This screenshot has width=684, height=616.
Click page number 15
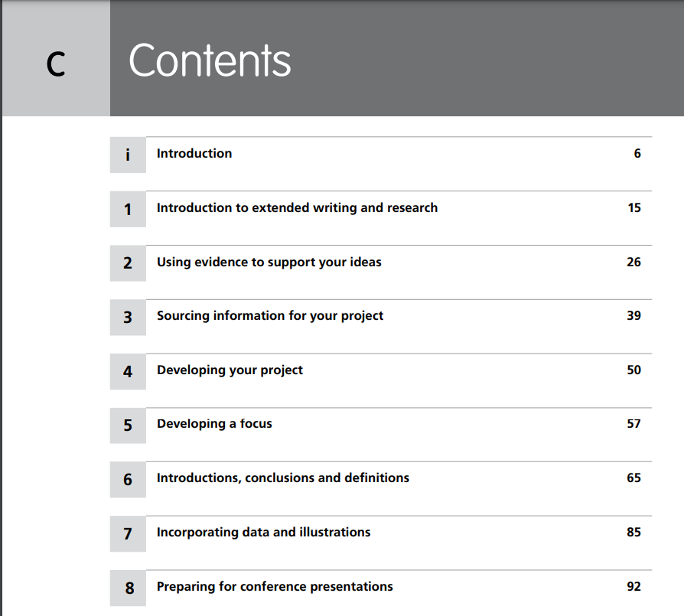point(634,207)
